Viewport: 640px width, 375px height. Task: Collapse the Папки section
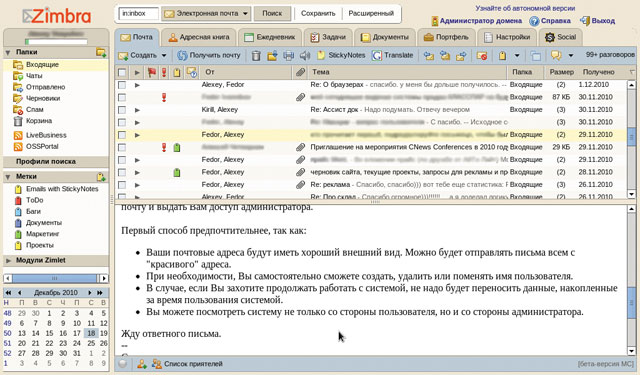[x=8, y=52]
